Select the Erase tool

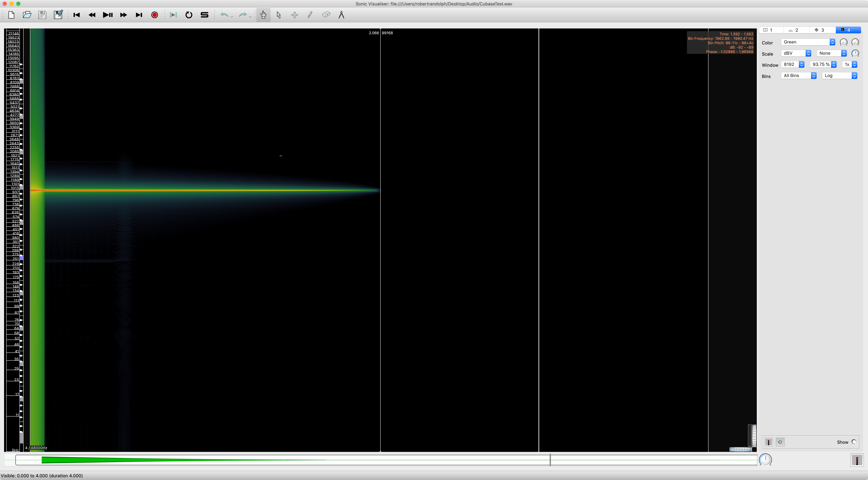(x=326, y=15)
